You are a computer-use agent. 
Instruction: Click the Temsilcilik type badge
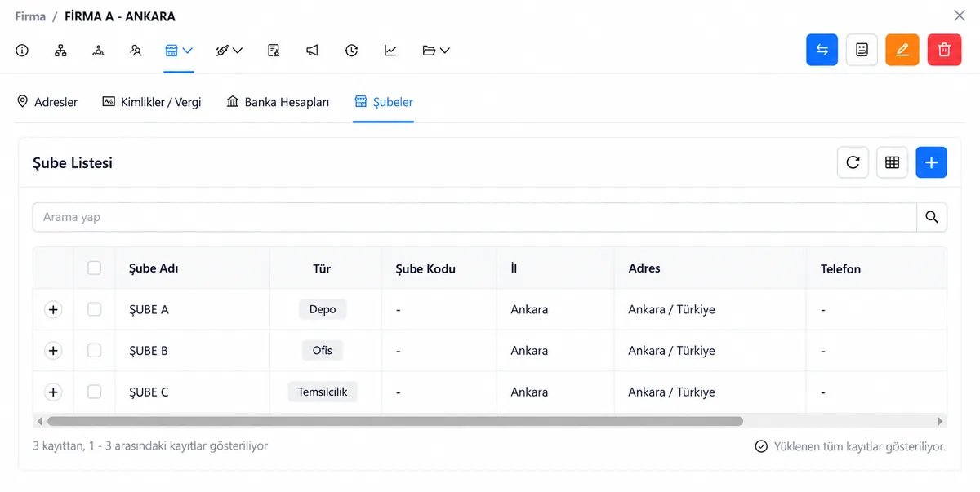[323, 392]
